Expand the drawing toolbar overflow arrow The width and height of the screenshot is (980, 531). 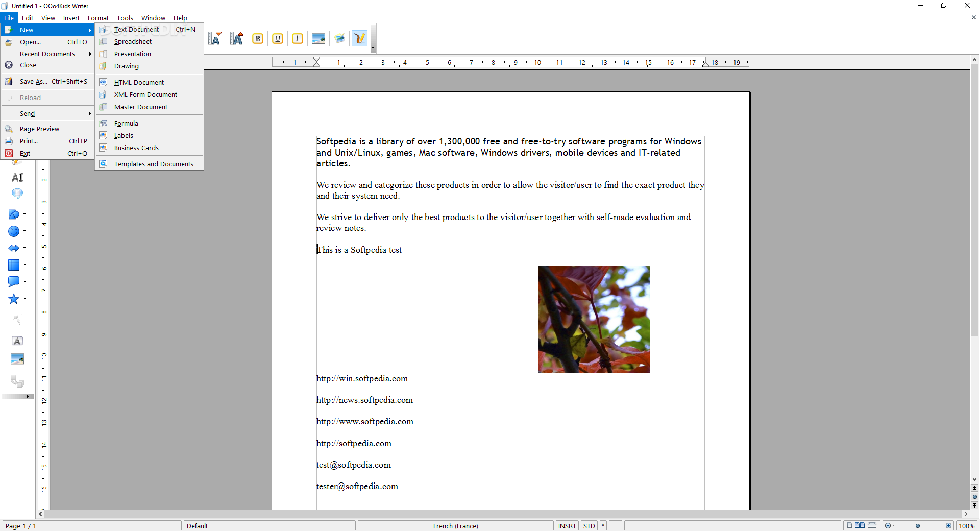(x=28, y=397)
